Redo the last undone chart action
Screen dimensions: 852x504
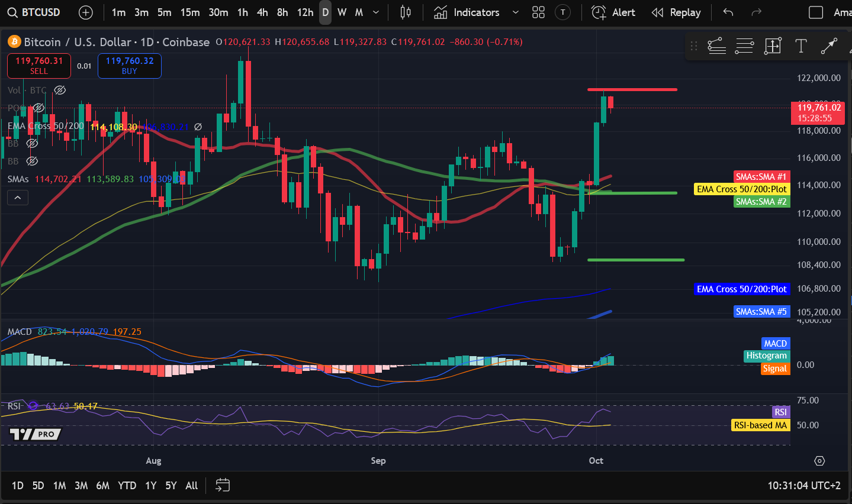point(756,12)
